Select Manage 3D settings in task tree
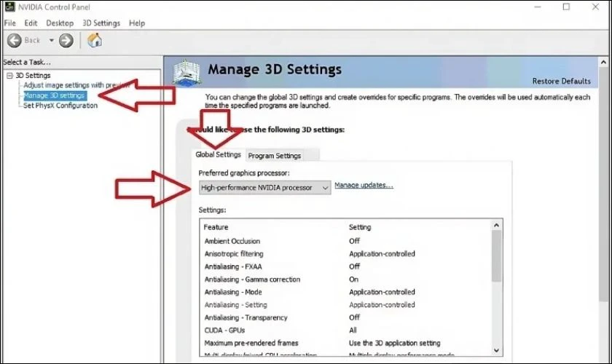Image resolution: width=612 pixels, height=364 pixels. (54, 95)
